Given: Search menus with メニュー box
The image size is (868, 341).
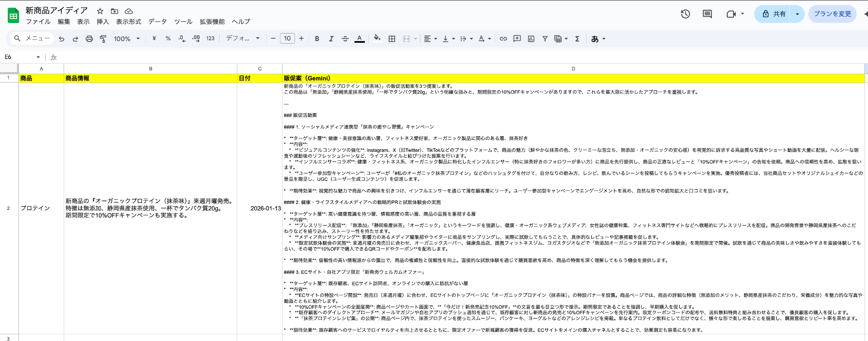Looking at the screenshot, I should pyautogui.click(x=32, y=39).
